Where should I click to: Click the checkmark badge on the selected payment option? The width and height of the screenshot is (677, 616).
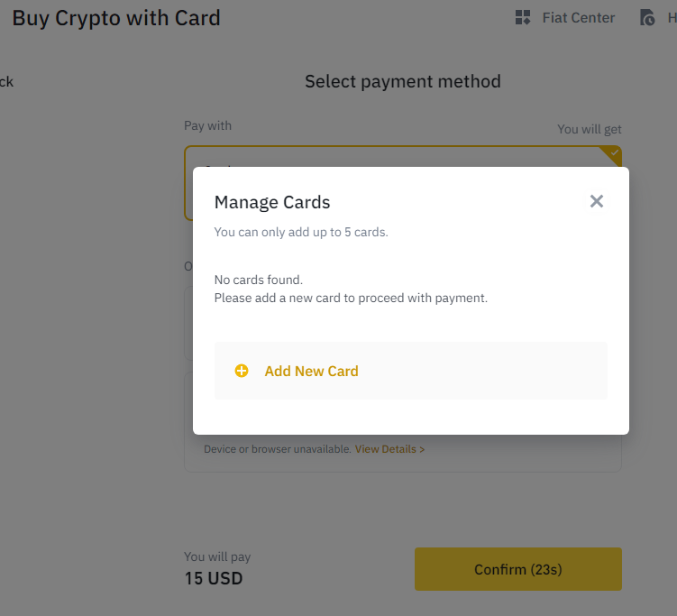coord(614,153)
